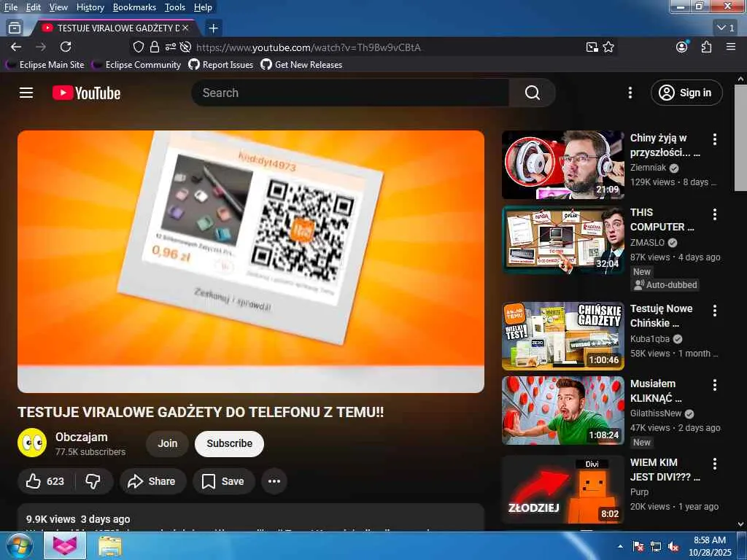Click the Sign in button
Image resolution: width=747 pixels, height=560 pixels.
point(686,93)
